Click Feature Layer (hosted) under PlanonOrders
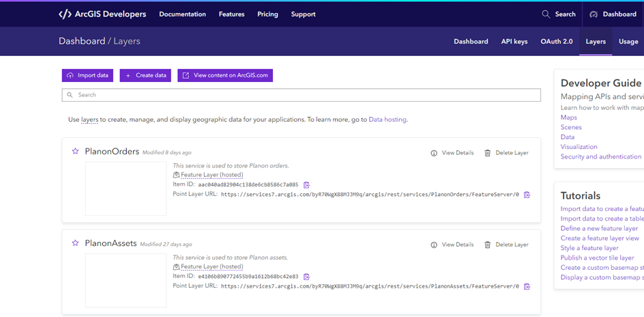 pyautogui.click(x=212, y=175)
